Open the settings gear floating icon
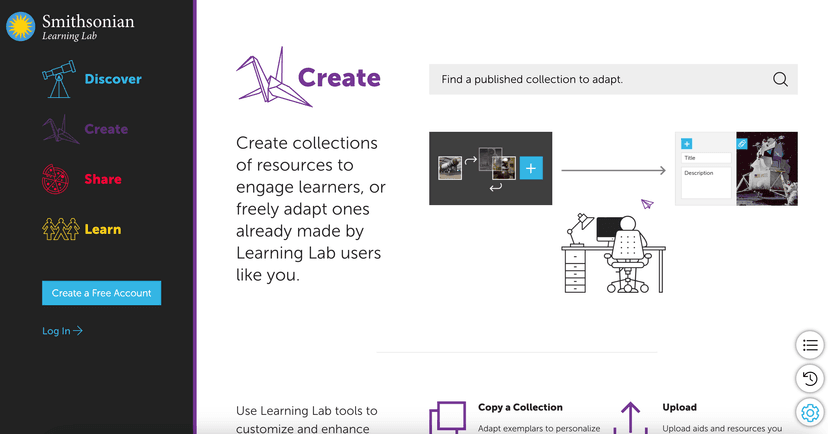 click(810, 411)
